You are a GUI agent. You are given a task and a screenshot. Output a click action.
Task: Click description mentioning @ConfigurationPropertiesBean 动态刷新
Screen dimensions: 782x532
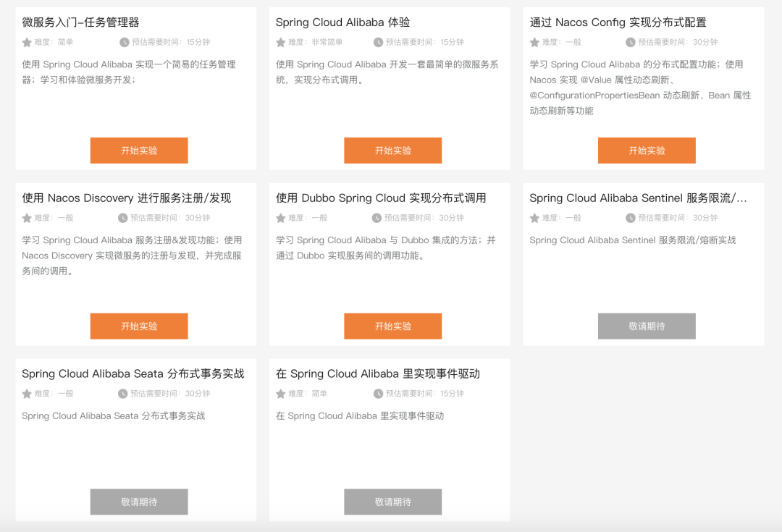(x=640, y=88)
